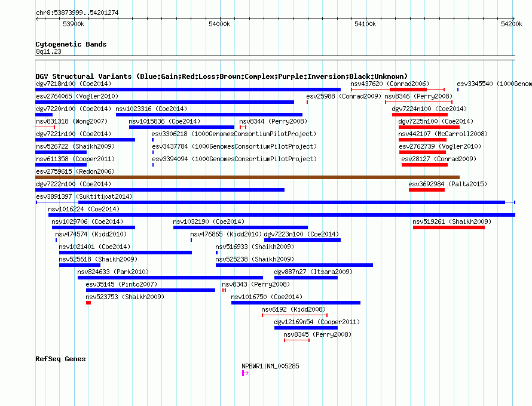Open esv3437784 1000Genomes variant
The image size is (532, 406).
coord(153,152)
